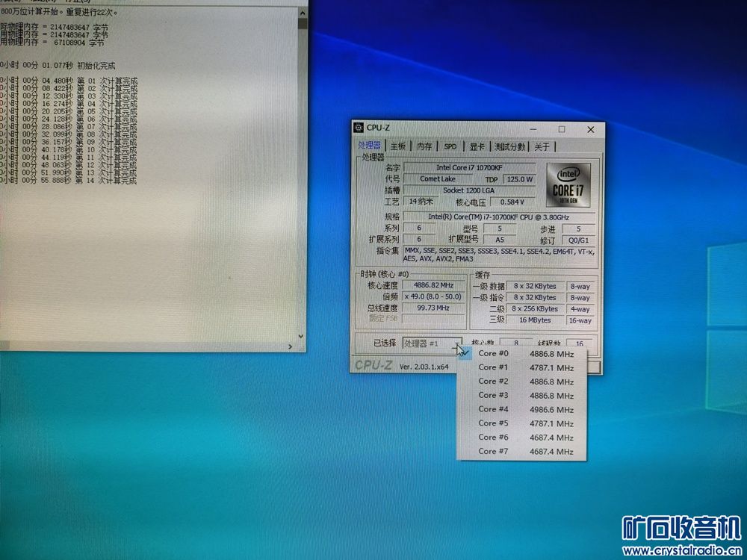Switch to the 测试分数 tab
Screen dimensions: 747x560
pyautogui.click(x=509, y=146)
